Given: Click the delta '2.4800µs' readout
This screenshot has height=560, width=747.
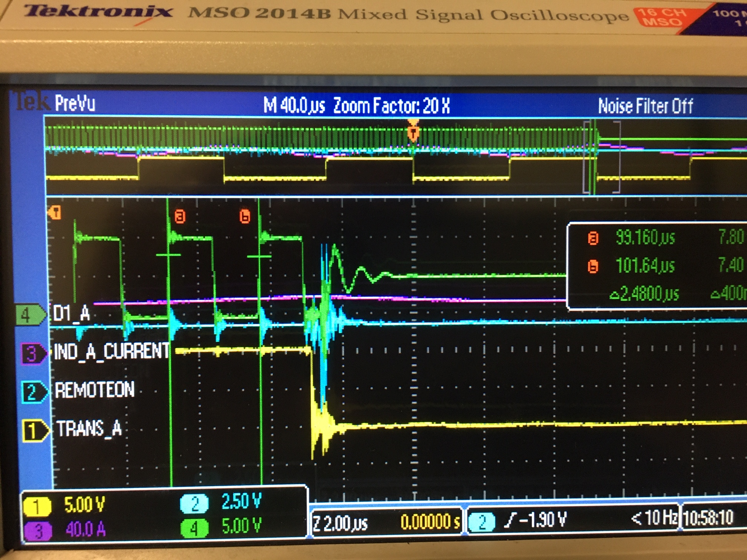Looking at the screenshot, I should (x=645, y=294).
